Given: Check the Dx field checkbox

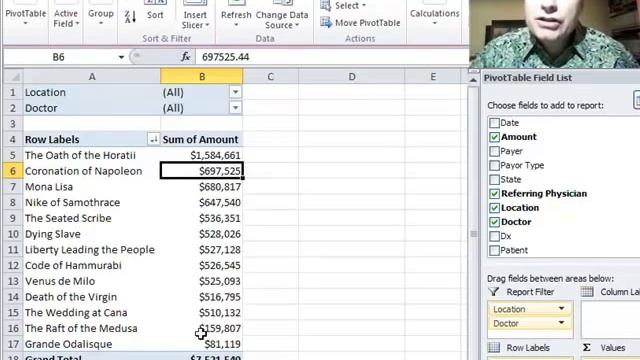Looking at the screenshot, I should point(494,236).
